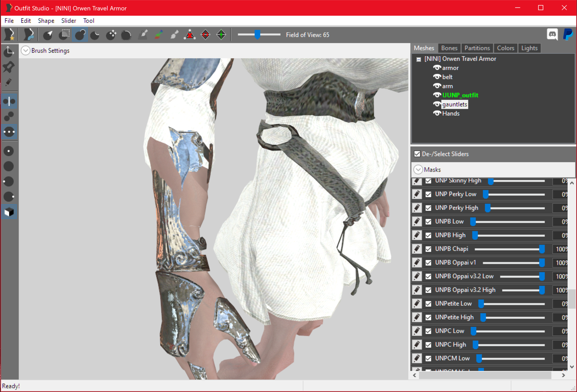Click the cube icon in left sidebar

pyautogui.click(x=9, y=212)
